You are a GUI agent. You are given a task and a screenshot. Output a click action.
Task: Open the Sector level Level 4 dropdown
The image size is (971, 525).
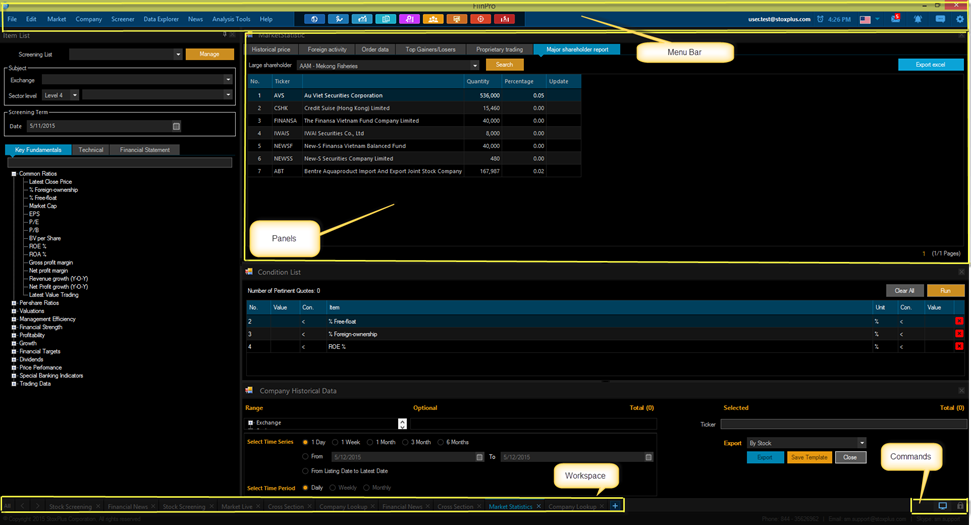point(74,95)
